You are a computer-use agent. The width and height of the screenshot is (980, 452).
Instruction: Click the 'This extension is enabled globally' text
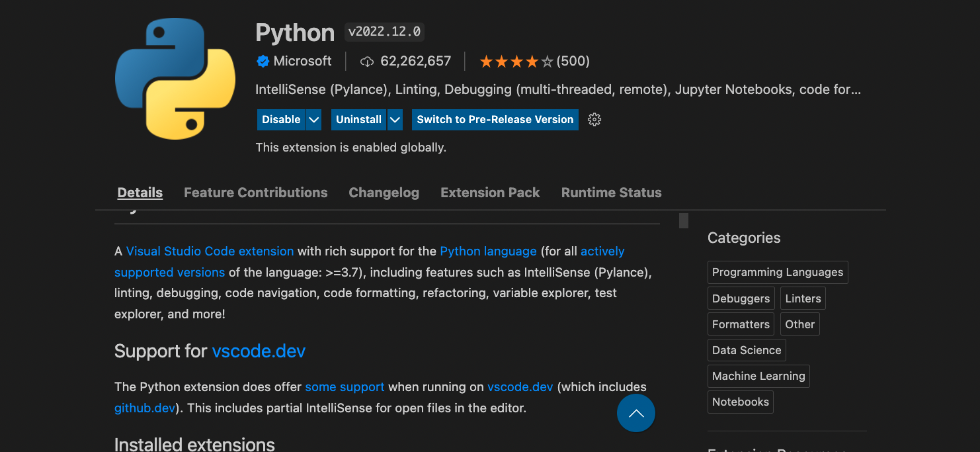[351, 148]
